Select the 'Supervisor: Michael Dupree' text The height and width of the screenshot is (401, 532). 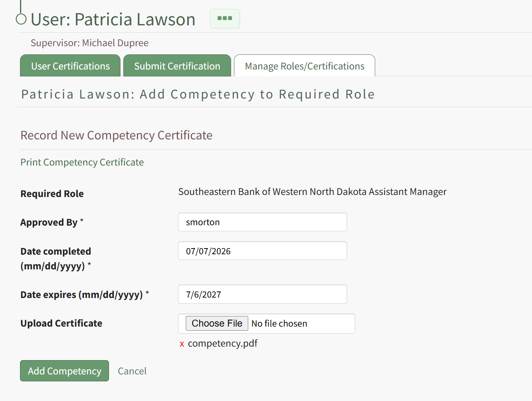click(x=89, y=43)
